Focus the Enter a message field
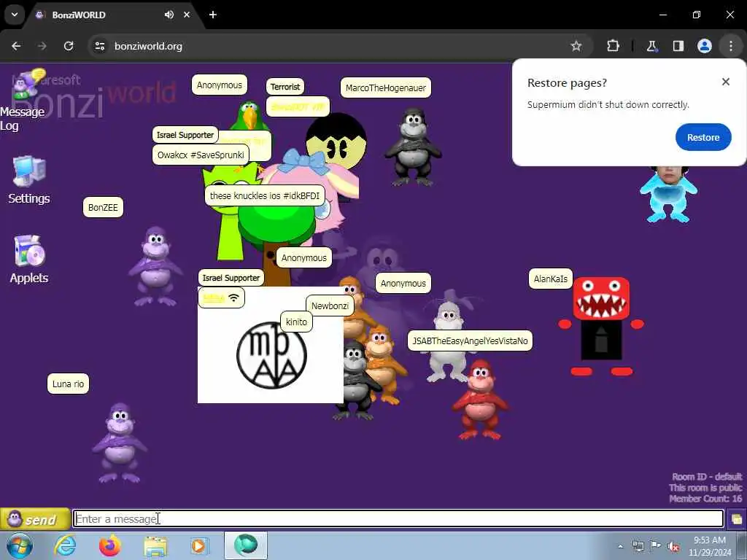 click(398, 518)
